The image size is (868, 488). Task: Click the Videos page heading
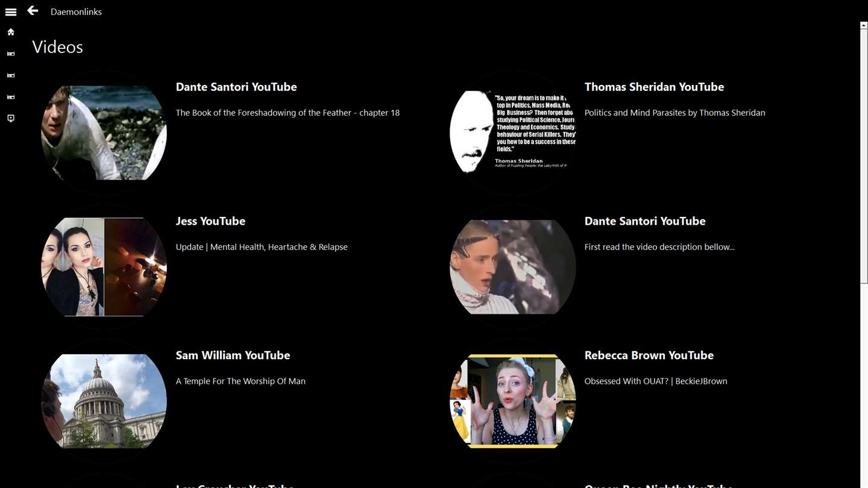coord(57,47)
